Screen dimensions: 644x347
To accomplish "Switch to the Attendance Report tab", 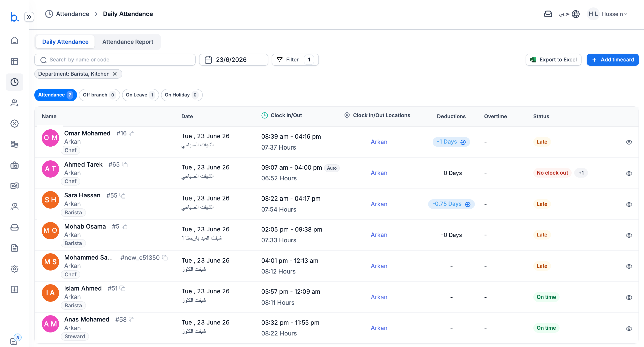I will [x=128, y=42].
